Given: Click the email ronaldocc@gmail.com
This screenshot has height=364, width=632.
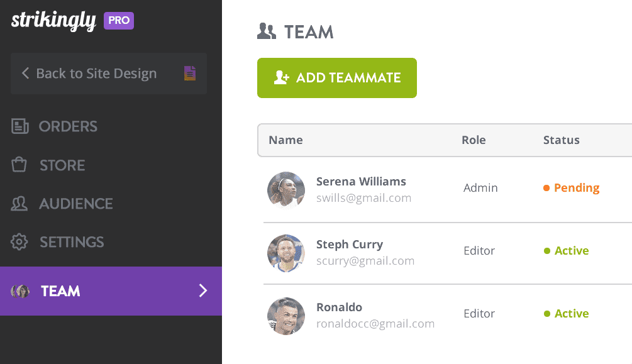Looking at the screenshot, I should coord(375,324).
